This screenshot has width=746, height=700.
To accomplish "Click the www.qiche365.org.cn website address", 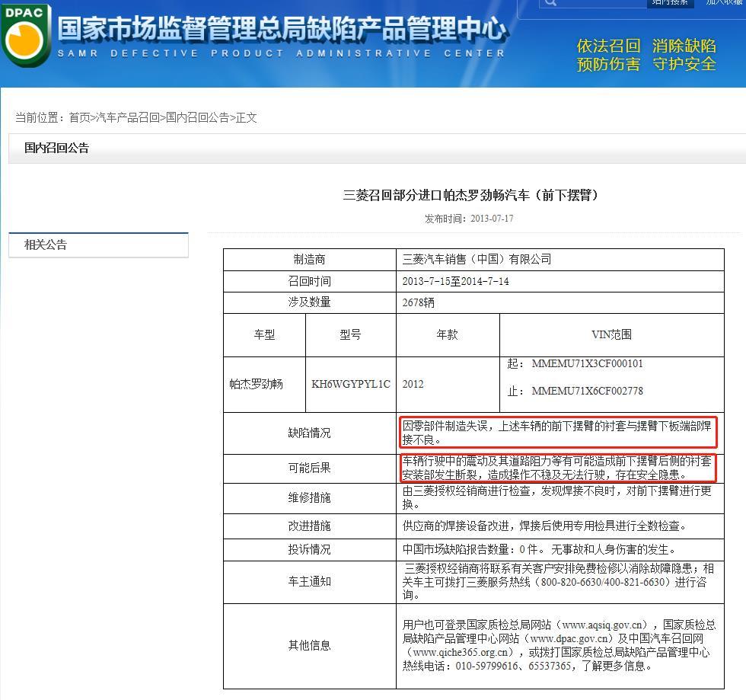I will click(460, 653).
